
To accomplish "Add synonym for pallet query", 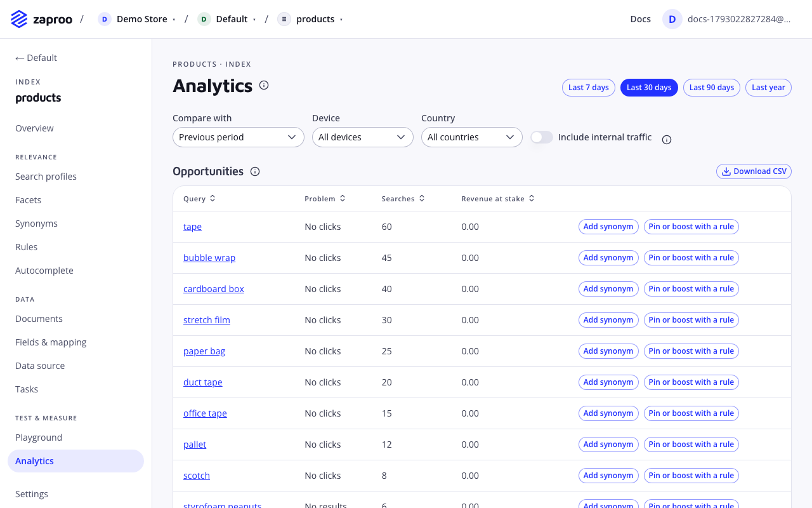I will 608,444.
